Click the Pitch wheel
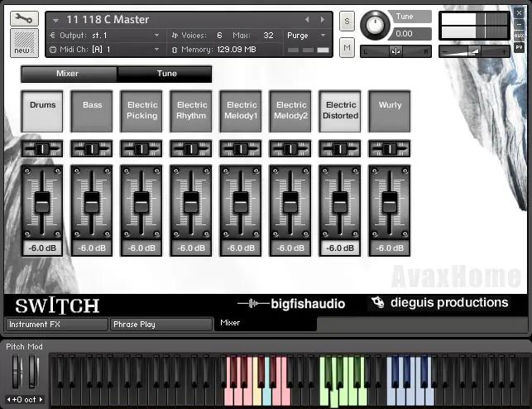The image size is (532, 409). pos(16,371)
